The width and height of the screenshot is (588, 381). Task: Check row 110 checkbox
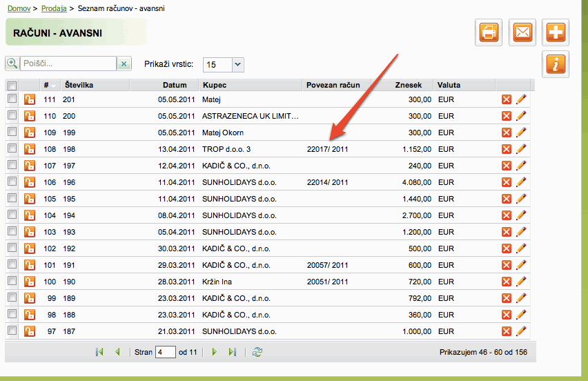(12, 115)
